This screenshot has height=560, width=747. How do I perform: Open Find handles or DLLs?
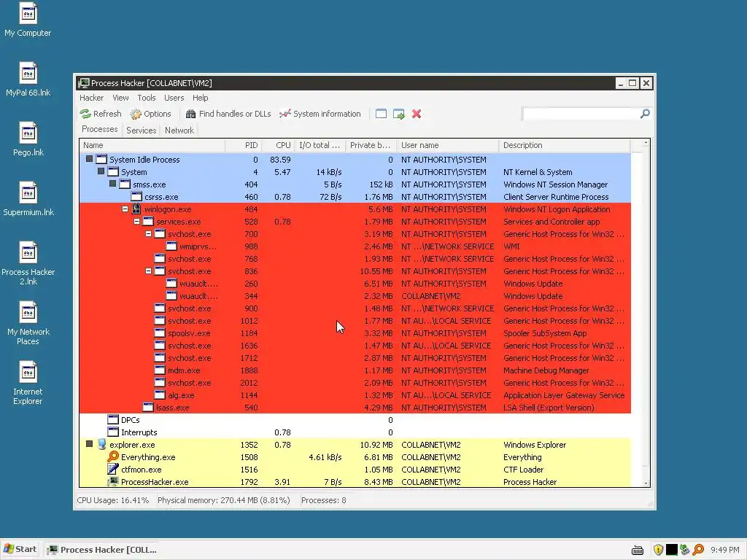point(228,114)
